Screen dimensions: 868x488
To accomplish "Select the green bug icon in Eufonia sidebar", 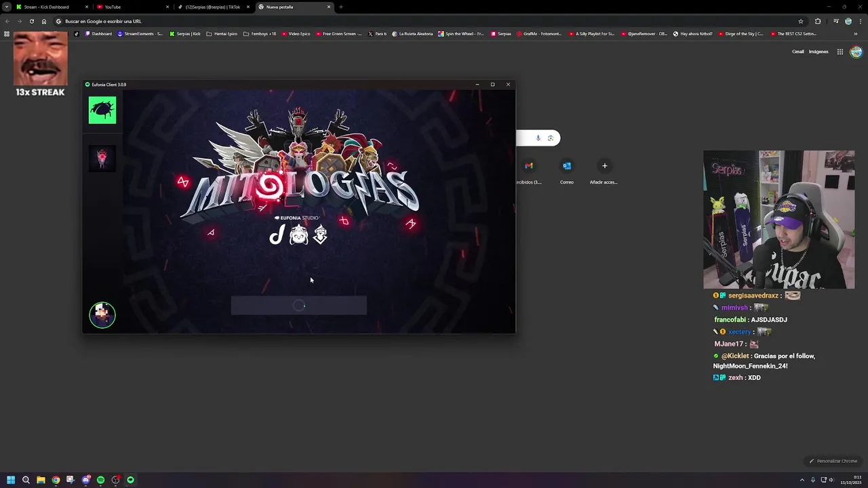I will (x=102, y=110).
